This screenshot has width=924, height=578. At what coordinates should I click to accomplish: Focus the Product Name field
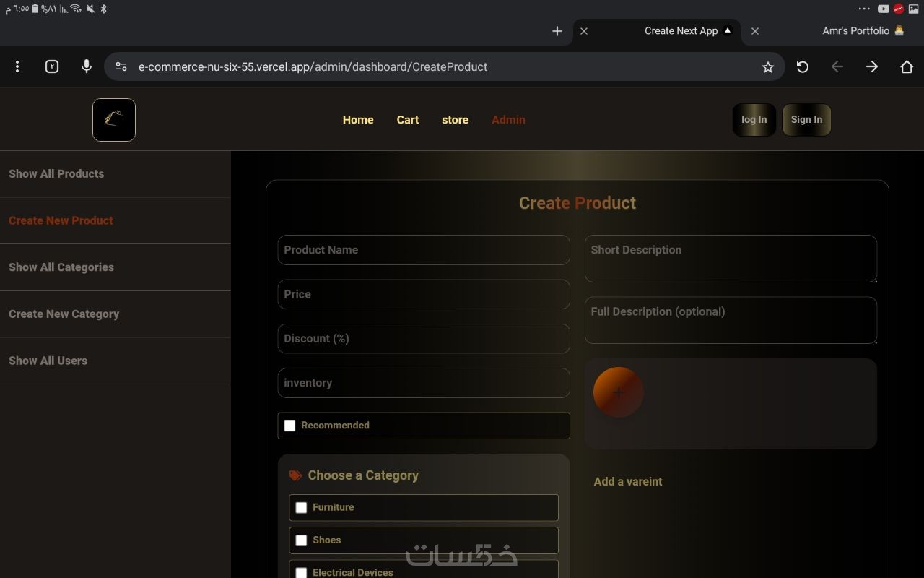[424, 250]
